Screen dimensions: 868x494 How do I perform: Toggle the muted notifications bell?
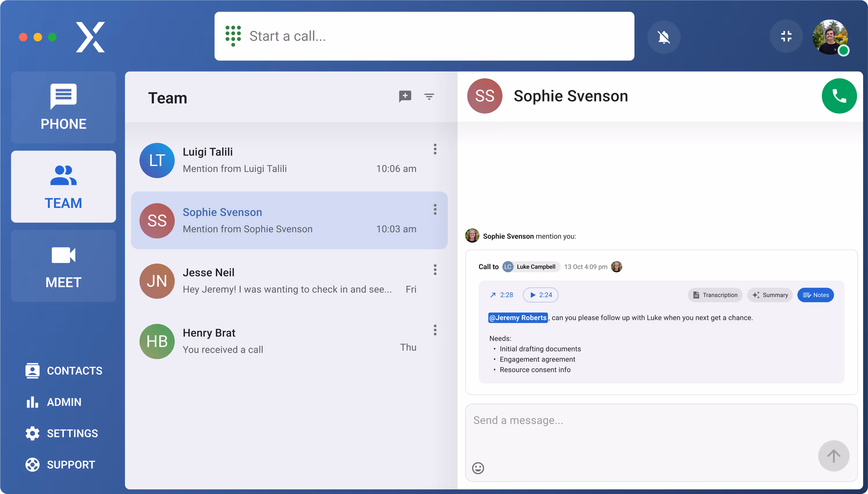click(664, 37)
